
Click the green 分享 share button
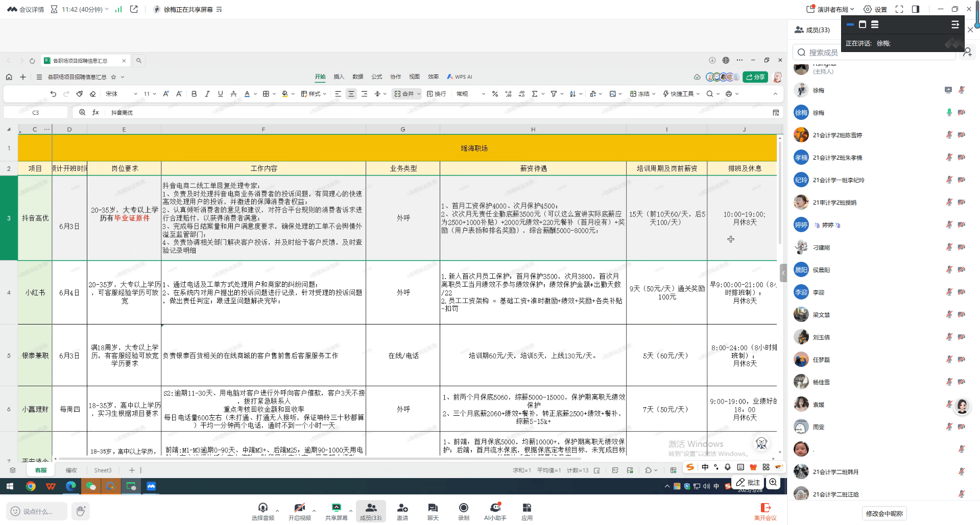755,77
